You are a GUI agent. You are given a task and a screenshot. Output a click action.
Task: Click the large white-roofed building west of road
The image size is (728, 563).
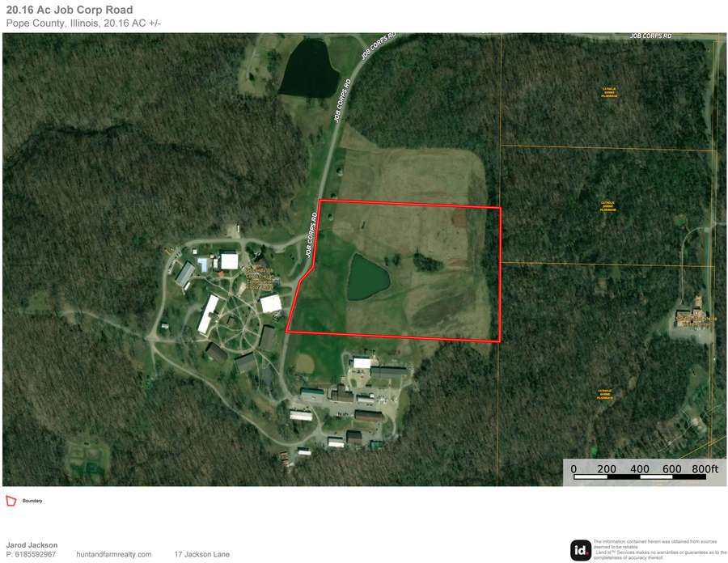(x=230, y=261)
